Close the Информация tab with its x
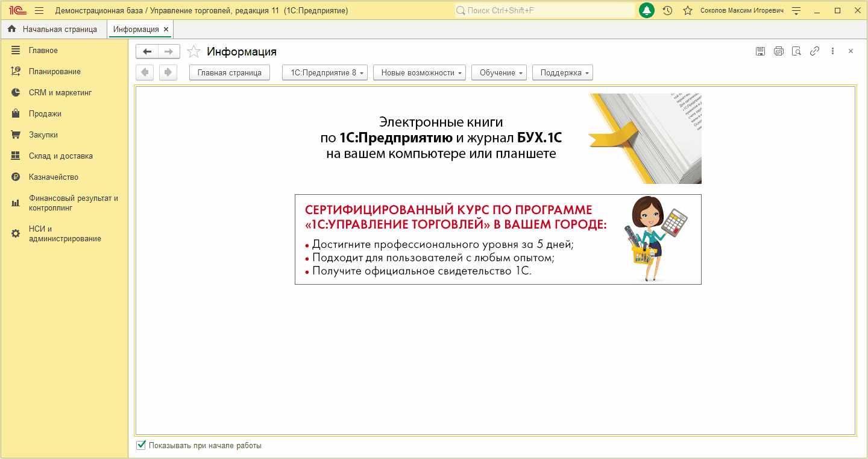The height and width of the screenshot is (459, 868). click(x=166, y=29)
